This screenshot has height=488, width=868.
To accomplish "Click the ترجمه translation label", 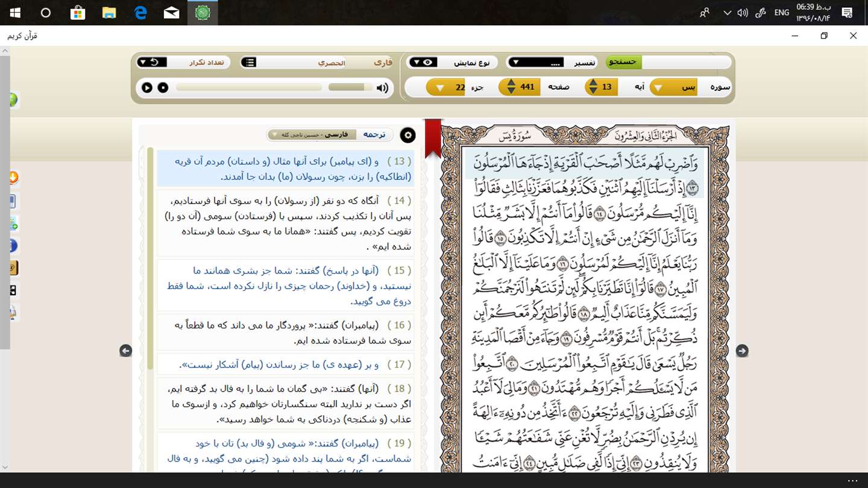I will [x=374, y=135].
